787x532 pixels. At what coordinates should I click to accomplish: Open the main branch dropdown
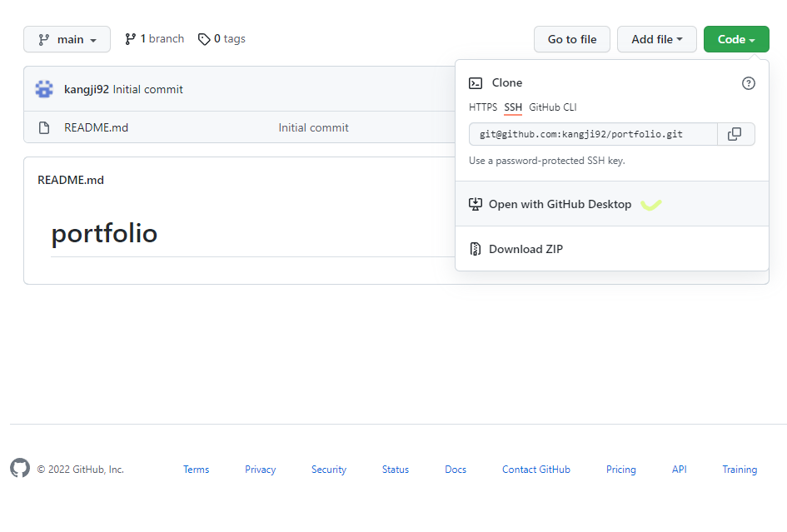click(x=67, y=39)
